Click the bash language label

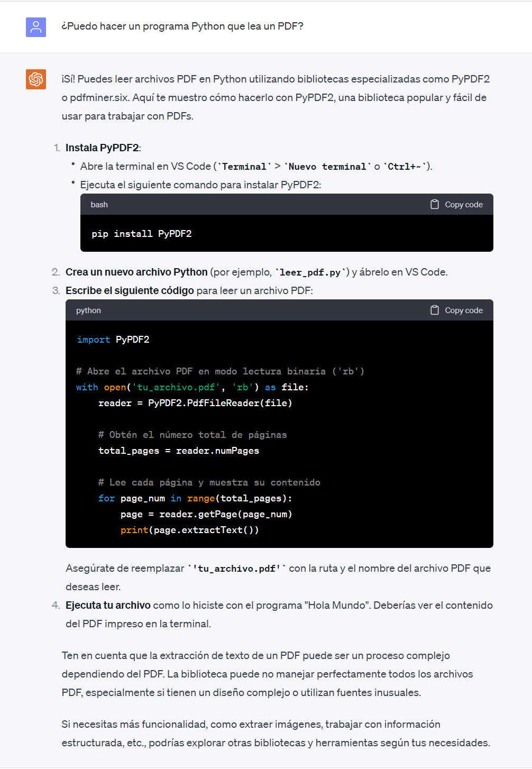pyautogui.click(x=99, y=205)
